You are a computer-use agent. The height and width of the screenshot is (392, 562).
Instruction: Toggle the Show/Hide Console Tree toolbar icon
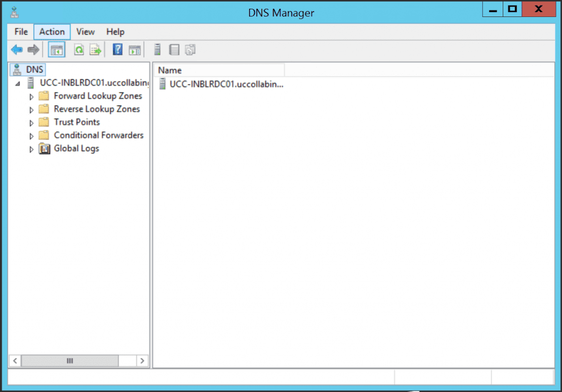click(x=56, y=49)
